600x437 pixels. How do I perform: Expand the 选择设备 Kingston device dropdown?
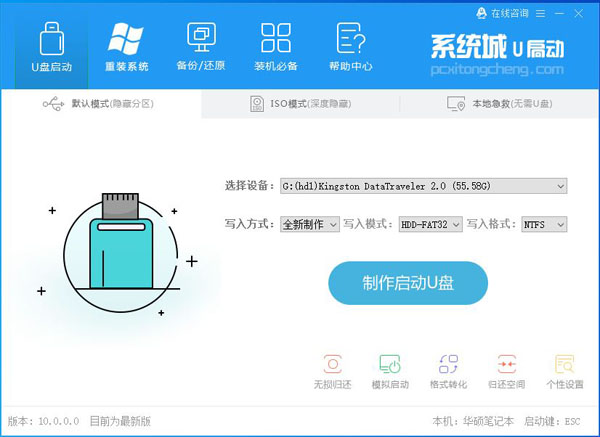[424, 186]
